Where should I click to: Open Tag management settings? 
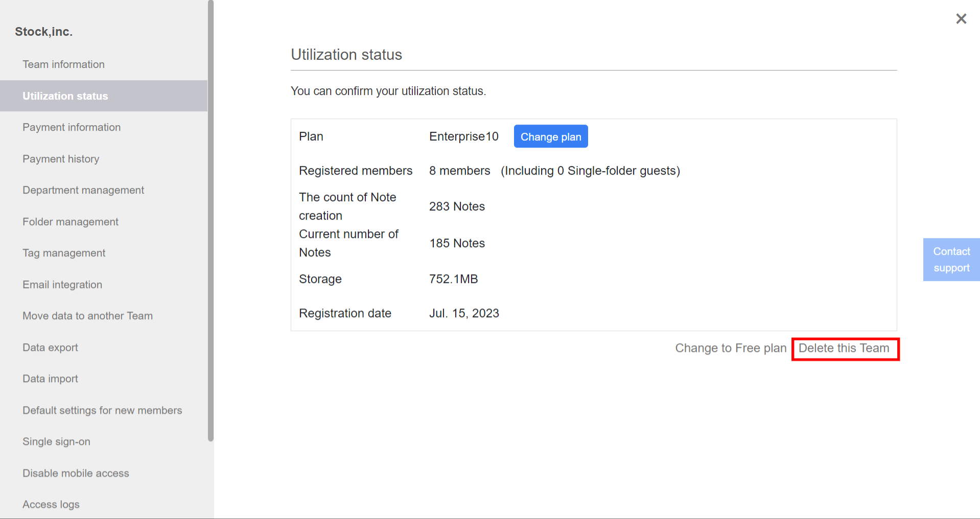coord(64,253)
